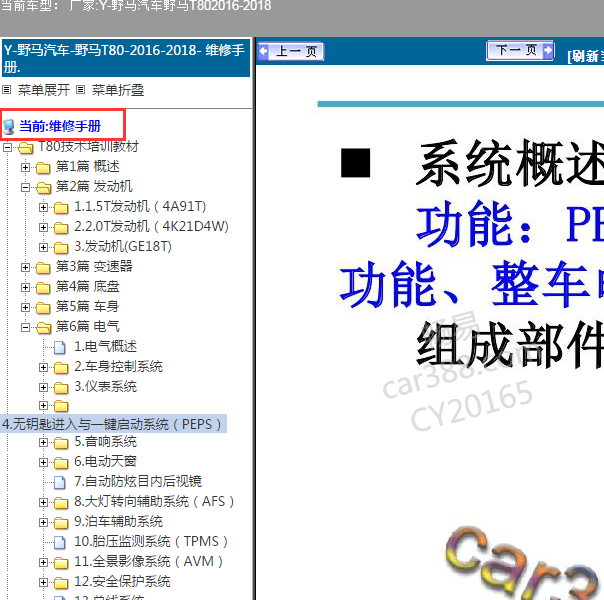
Task: Expand the 12.安全保护系统 node
Action: coord(44,583)
